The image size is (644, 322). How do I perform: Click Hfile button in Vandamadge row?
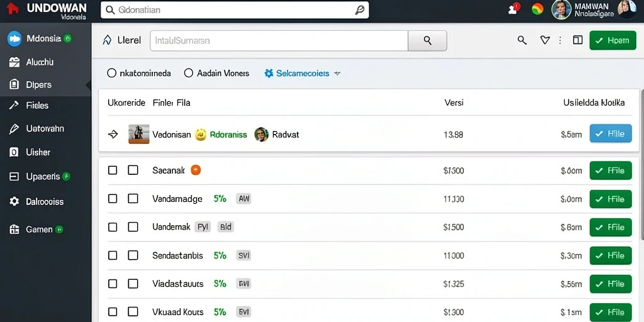click(x=611, y=199)
